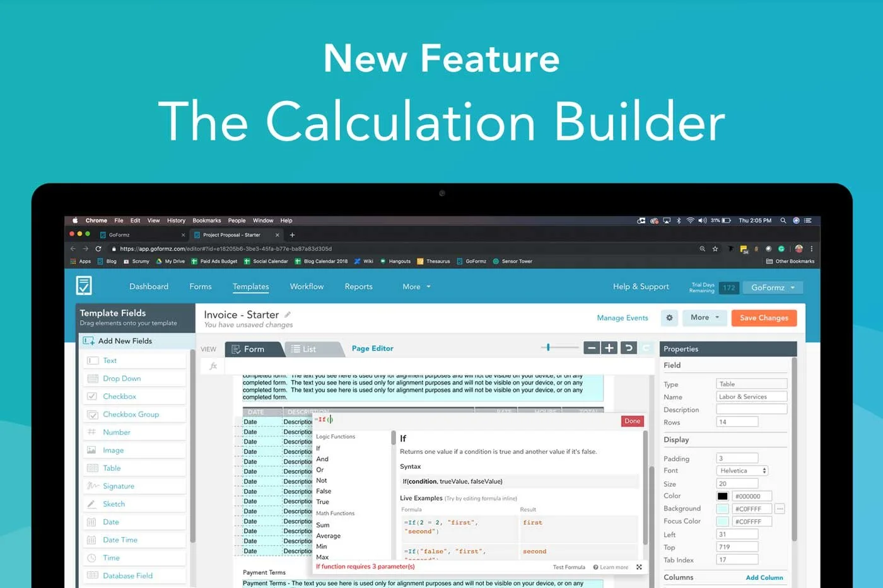Viewport: 883px width, 588px height.
Task: Click the Background color swatch
Action: [x=722, y=509]
